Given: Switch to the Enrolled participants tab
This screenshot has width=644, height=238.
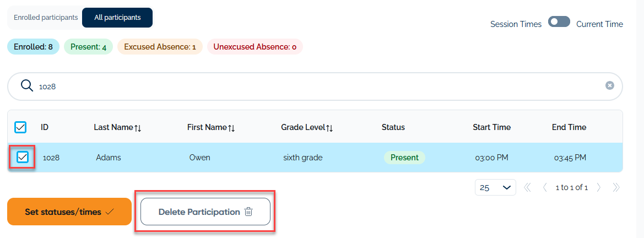Looking at the screenshot, I should pyautogui.click(x=46, y=18).
